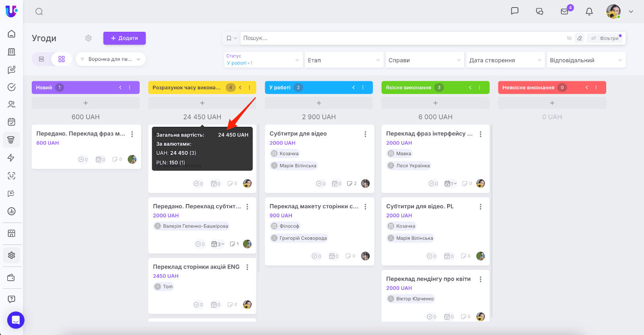Screen dimensions: 644x335
Task: Open the mail inbox icon
Action: tap(564, 11)
